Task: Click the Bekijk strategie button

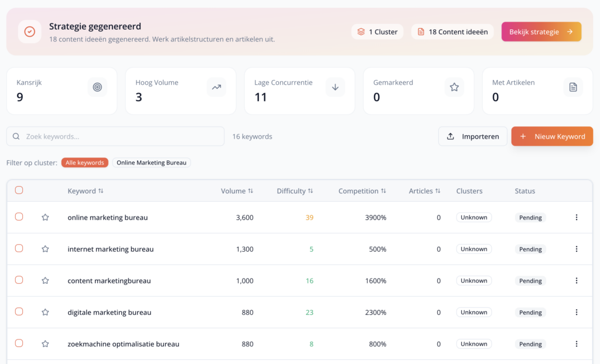Action: coord(541,32)
